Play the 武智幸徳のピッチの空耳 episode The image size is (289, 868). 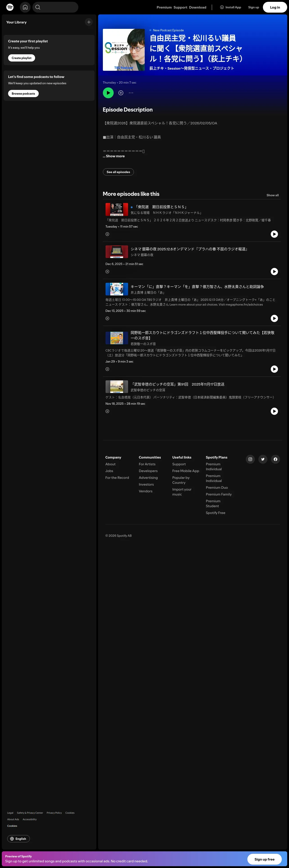coord(275,411)
